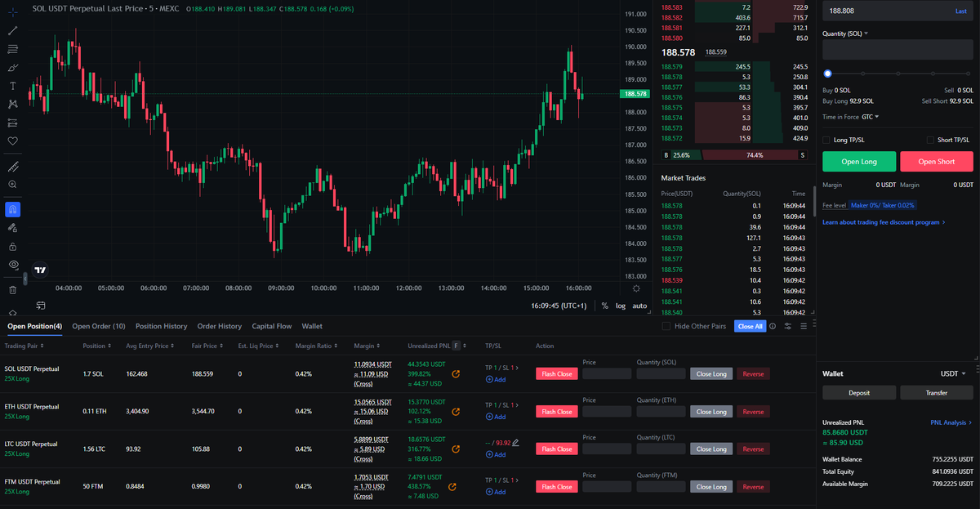980x509 pixels.
Task: Select the brush drawing tool
Action: (12, 67)
